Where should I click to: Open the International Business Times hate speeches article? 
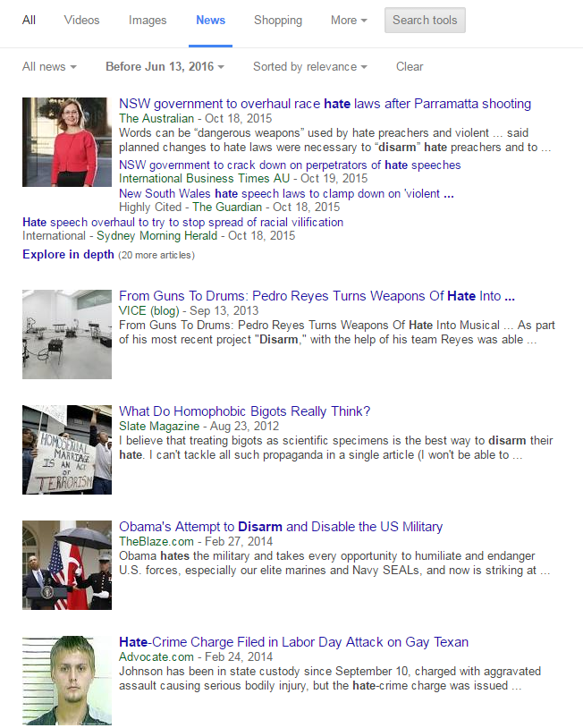coord(290,165)
